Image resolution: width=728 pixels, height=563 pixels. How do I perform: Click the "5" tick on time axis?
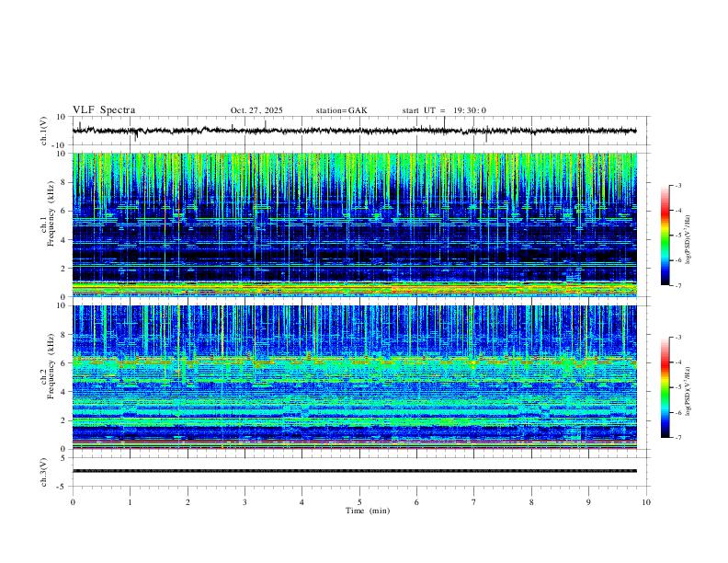tap(359, 502)
